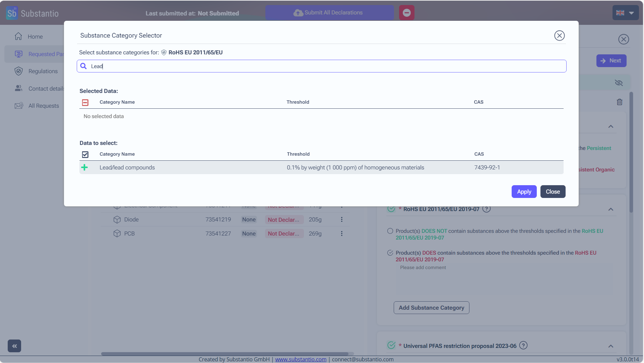Click the Apply button
Image resolution: width=644 pixels, height=363 pixels.
(524, 192)
